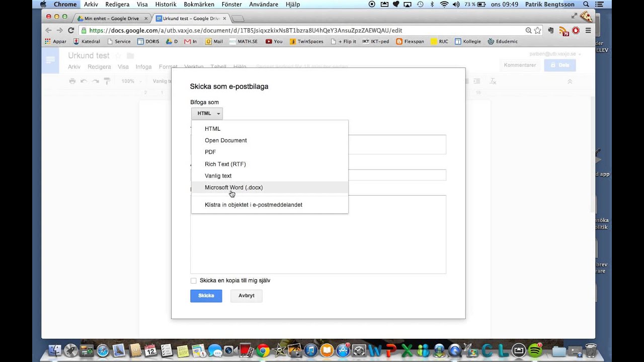Open the Katedral bookmark

click(87, 41)
